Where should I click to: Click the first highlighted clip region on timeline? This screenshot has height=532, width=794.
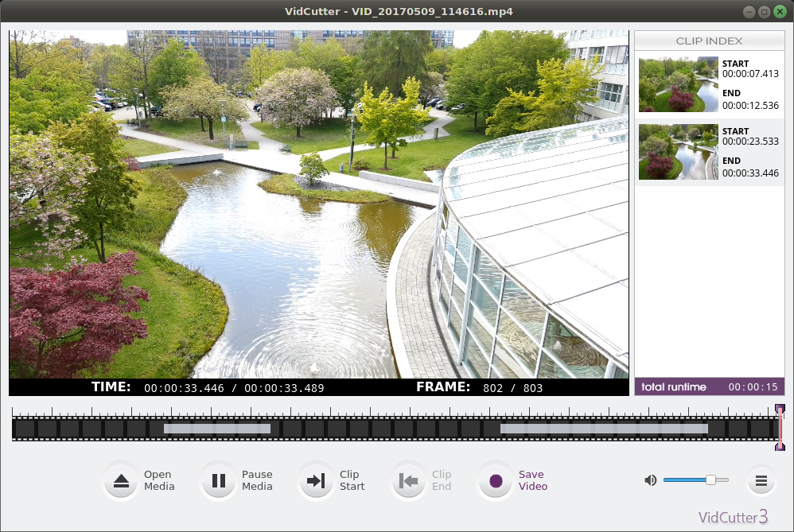click(x=216, y=429)
